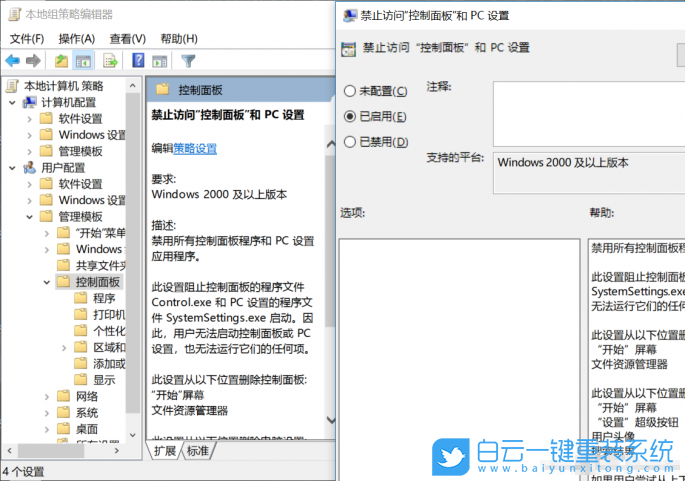Click tree horizontal scroll right arrow
The width and height of the screenshot is (685, 481).
click(x=117, y=450)
